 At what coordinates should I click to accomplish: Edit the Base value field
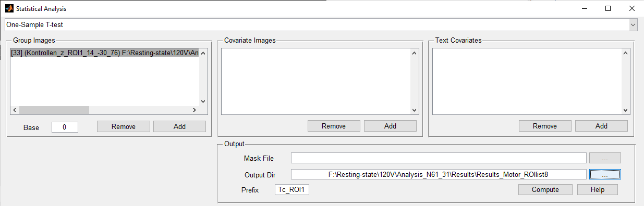point(65,127)
